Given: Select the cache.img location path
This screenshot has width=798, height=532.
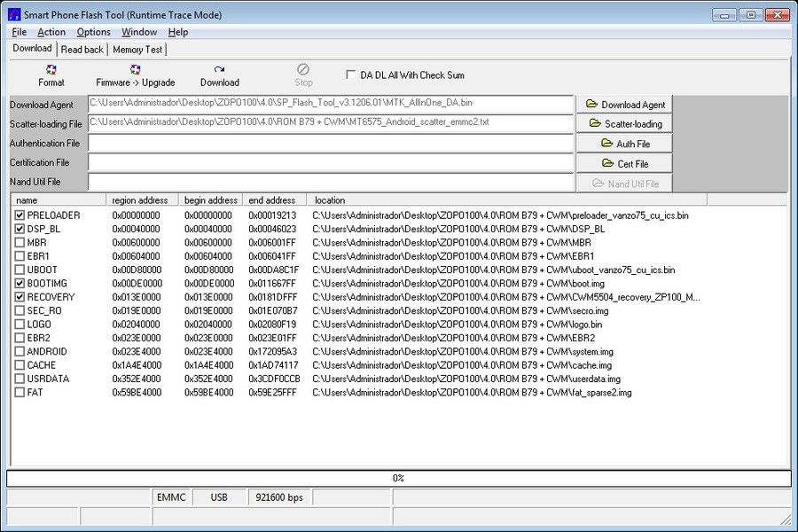Looking at the screenshot, I should (x=462, y=365).
